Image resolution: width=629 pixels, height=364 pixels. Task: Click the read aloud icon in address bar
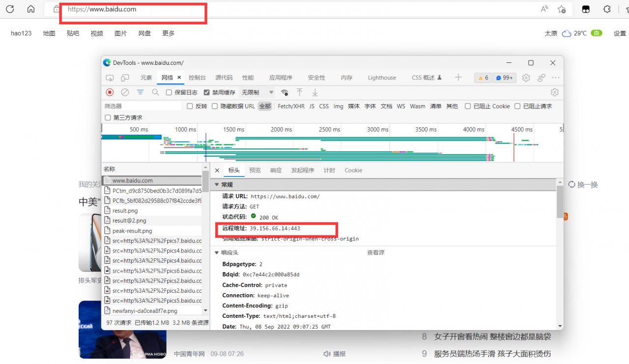[544, 9]
